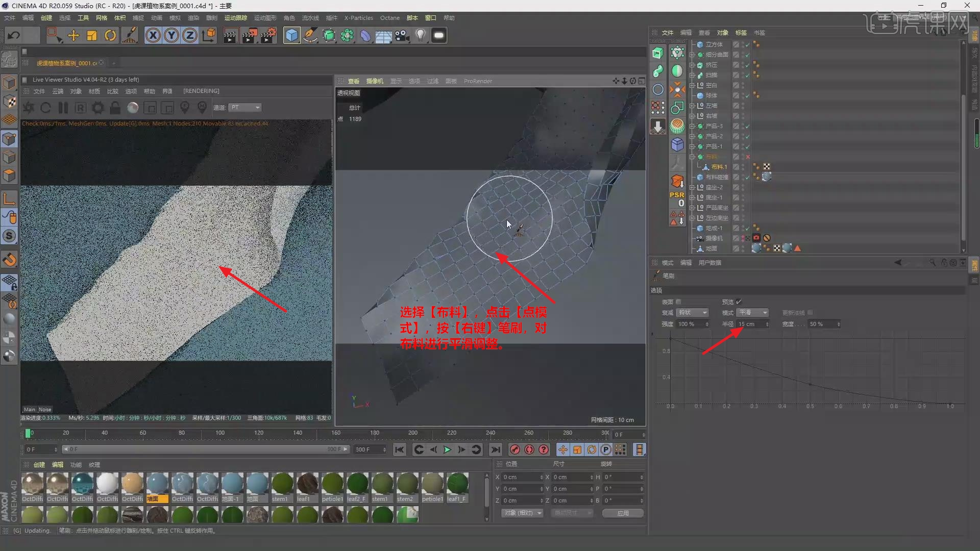Image resolution: width=980 pixels, height=551 pixels.
Task: Activate the Scale tool
Action: [92, 35]
